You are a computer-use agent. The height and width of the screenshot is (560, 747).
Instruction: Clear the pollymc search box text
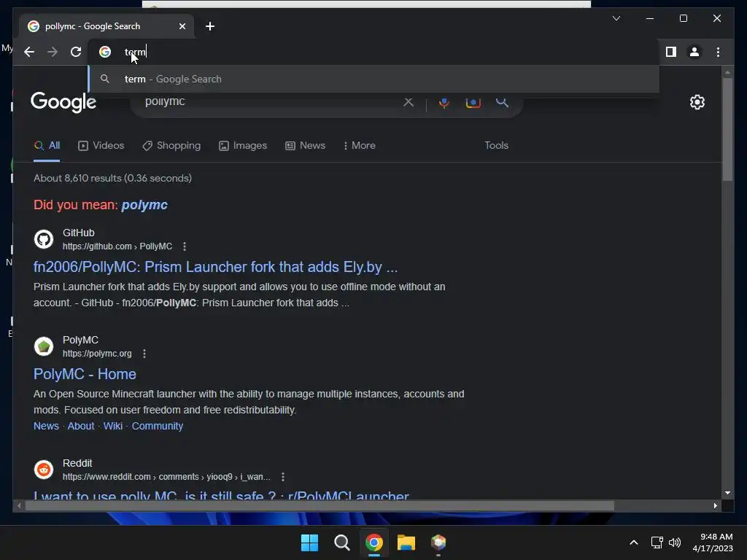tap(409, 102)
